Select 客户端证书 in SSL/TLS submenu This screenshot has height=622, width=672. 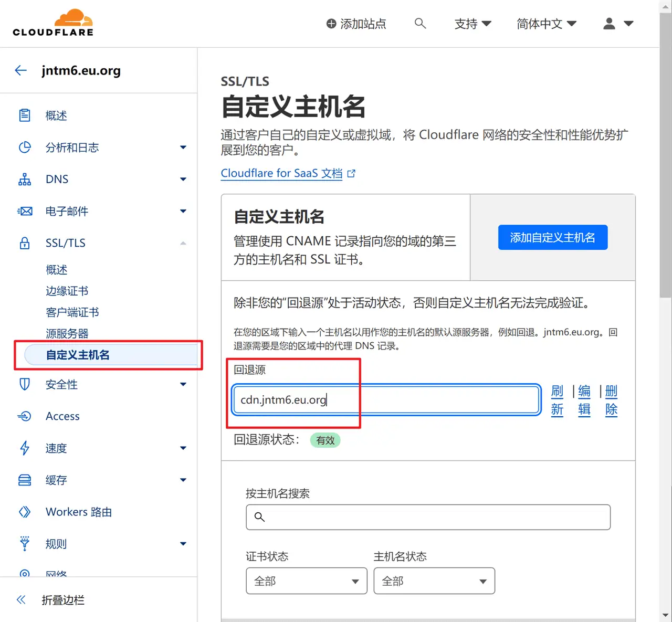(72, 312)
